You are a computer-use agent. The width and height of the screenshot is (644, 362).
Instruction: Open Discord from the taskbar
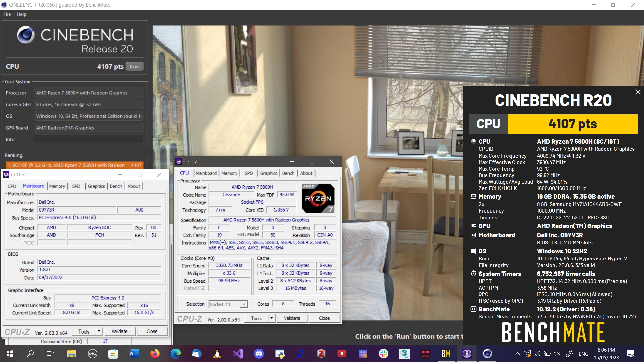click(x=259, y=354)
